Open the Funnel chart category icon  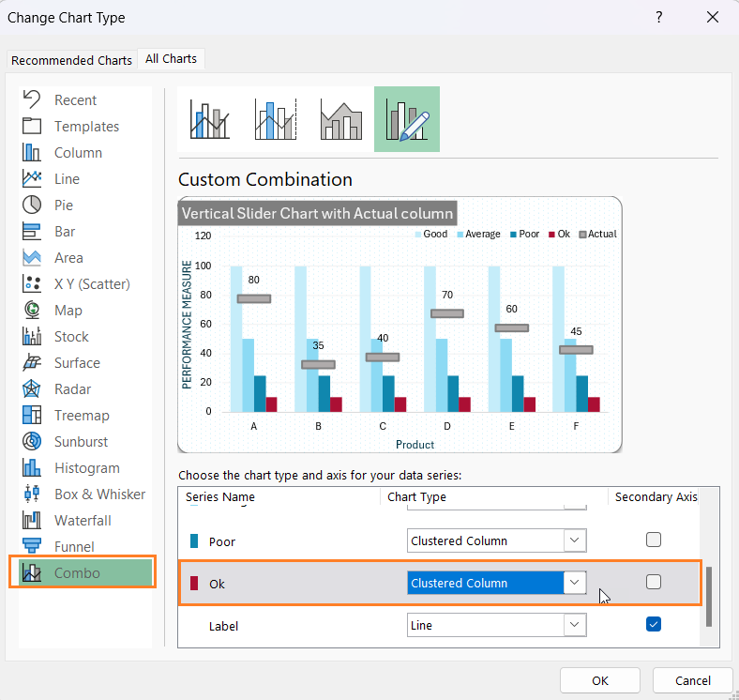(32, 546)
